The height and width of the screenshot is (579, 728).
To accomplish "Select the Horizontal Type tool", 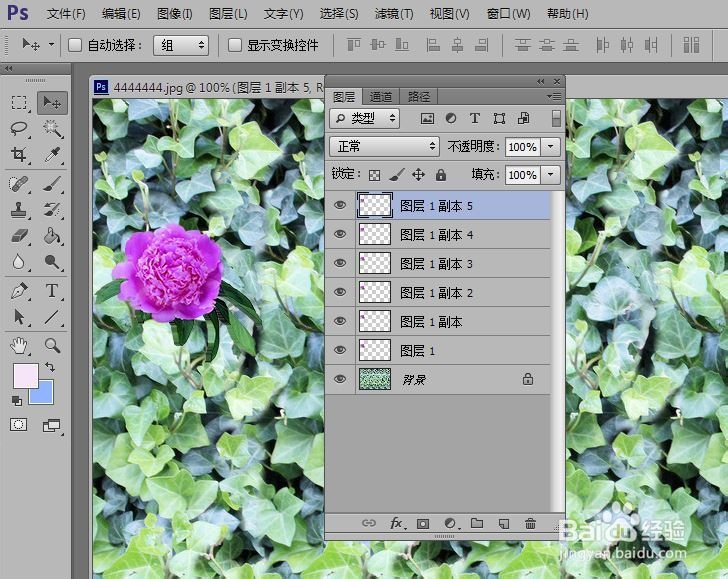I will 52,292.
